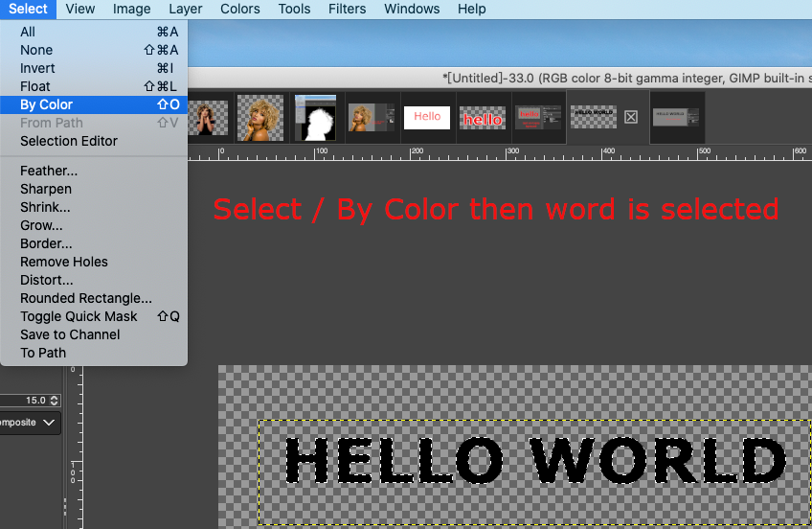Switch to the curly-haired woman image tab
The width and height of the screenshot is (812, 529).
point(260,117)
